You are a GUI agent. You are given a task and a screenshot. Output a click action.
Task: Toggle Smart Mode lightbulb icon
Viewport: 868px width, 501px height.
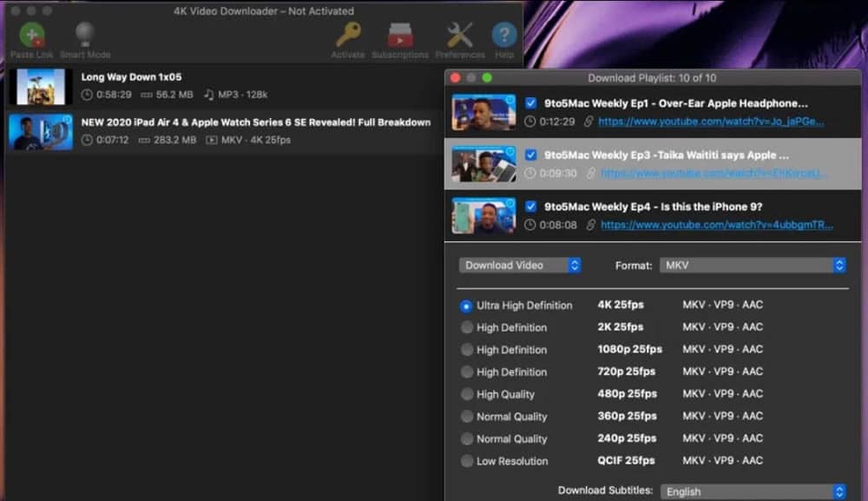(85, 35)
